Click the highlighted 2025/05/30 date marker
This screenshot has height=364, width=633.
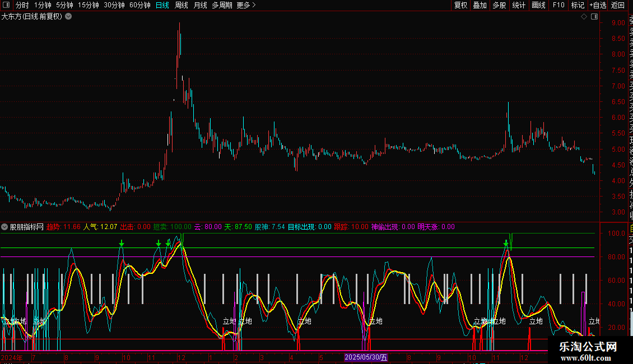coord(366,357)
